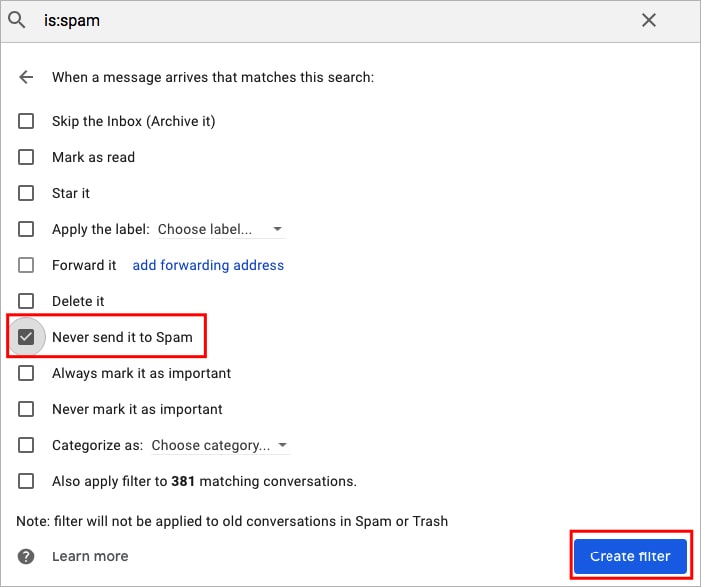The height and width of the screenshot is (587, 701).
Task: Check the Delete it option
Action: (26, 301)
